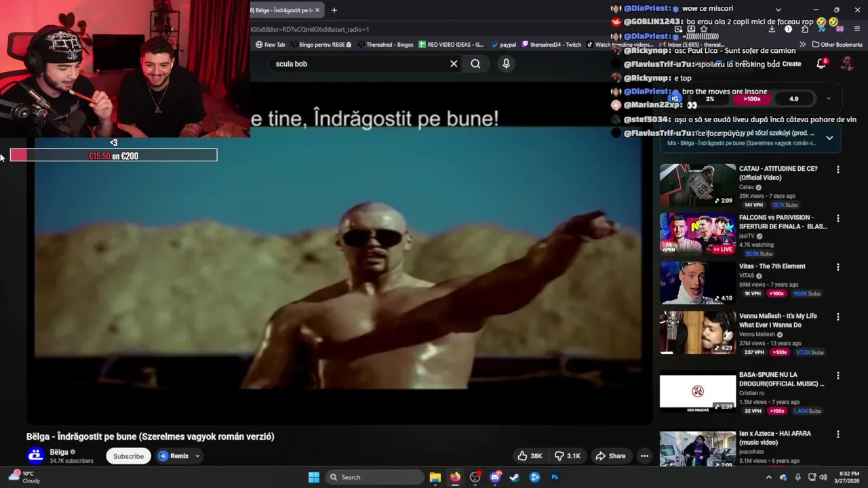
Task: Open options for CATAU - ATITUDINE DE CE video
Action: tap(838, 169)
